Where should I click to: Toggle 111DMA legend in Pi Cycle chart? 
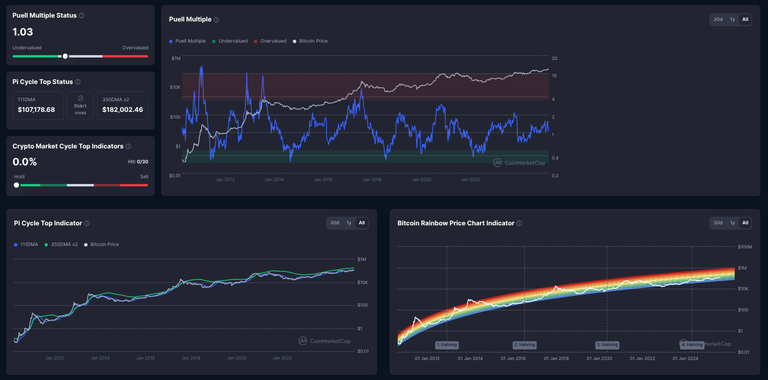tap(26, 244)
